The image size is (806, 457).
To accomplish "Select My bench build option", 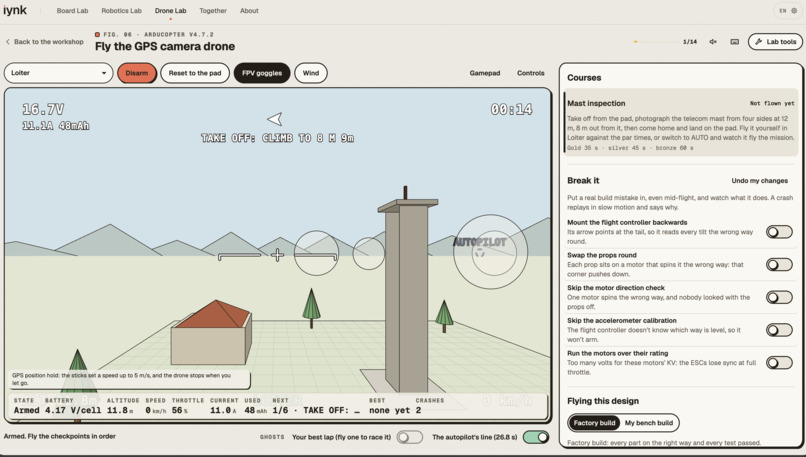I will click(x=649, y=423).
